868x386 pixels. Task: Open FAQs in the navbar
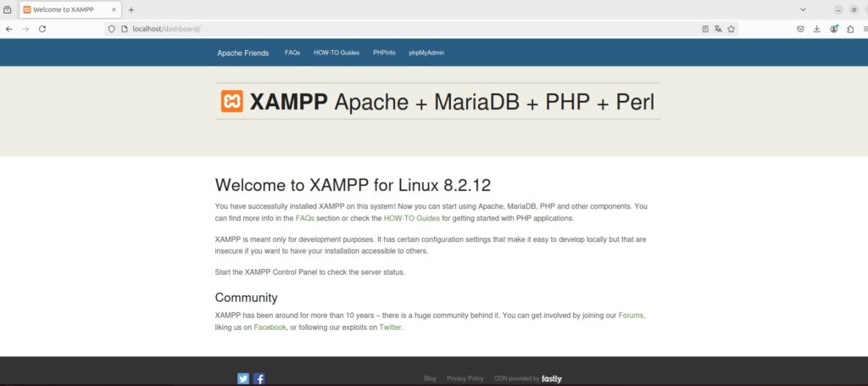tap(292, 53)
